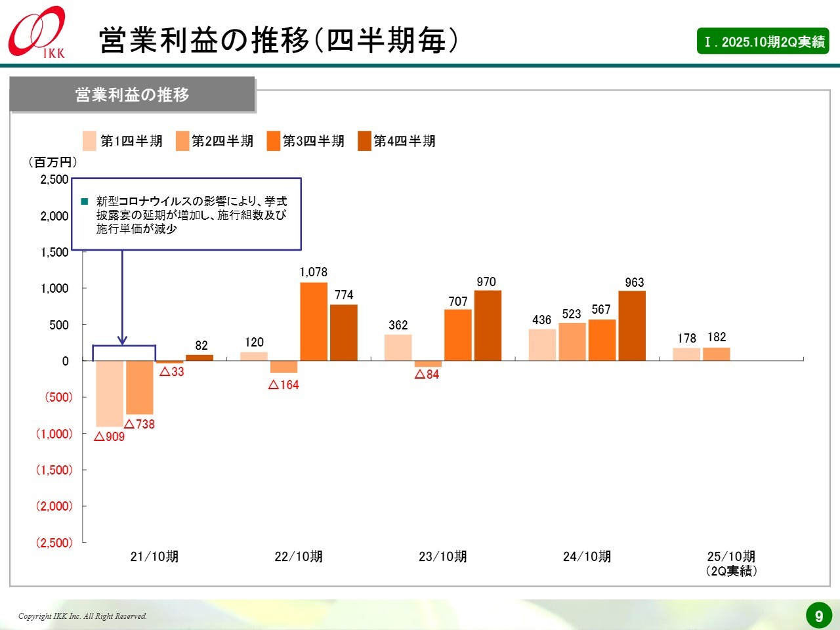Click the 82 data label
The width and height of the screenshot is (840, 630).
pyautogui.click(x=201, y=345)
